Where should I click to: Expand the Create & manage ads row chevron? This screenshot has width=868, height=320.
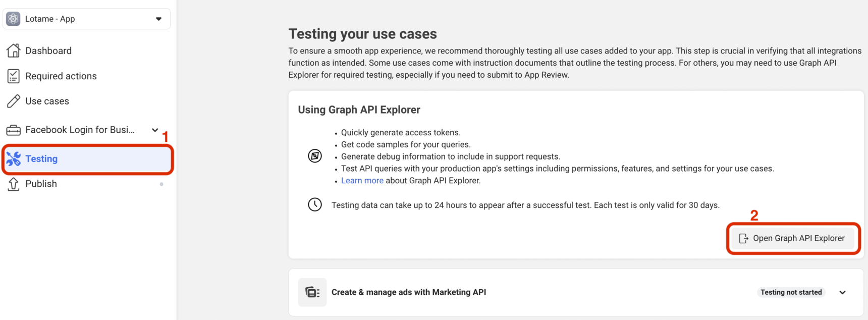842,292
